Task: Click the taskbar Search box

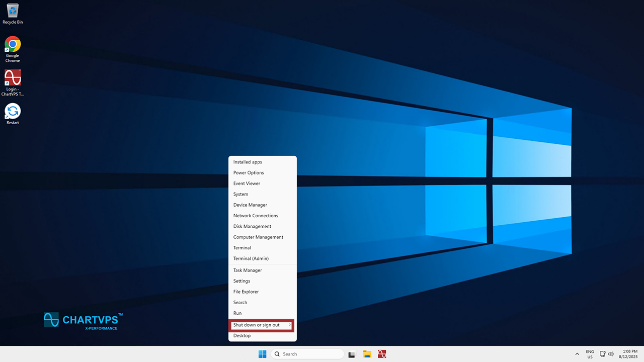Action: (x=306, y=354)
